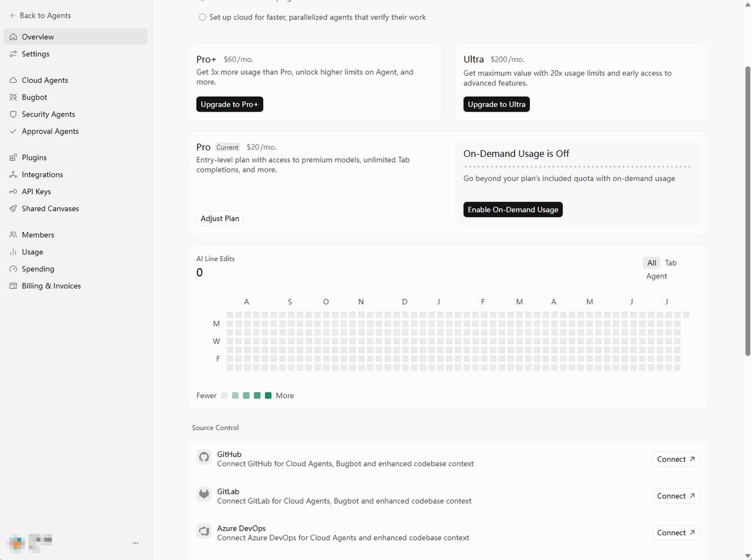752x560 pixels.
Task: Click the Security Agents shield icon
Action: [13, 114]
